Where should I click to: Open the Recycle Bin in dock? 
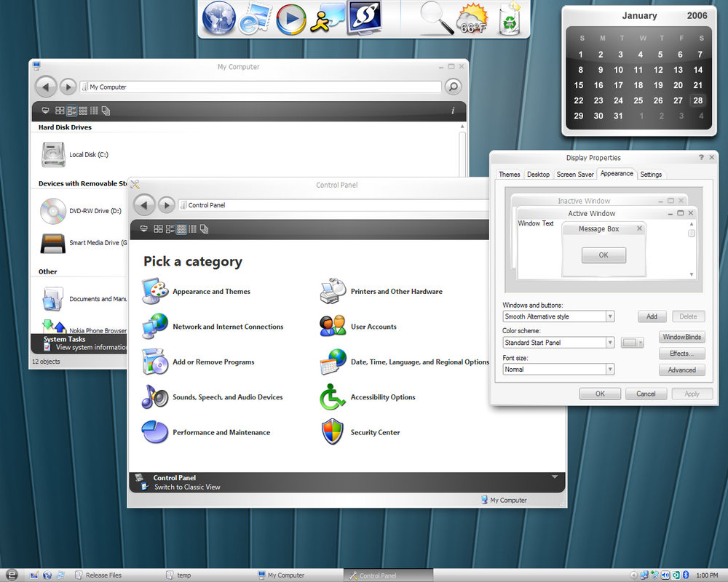click(510, 19)
